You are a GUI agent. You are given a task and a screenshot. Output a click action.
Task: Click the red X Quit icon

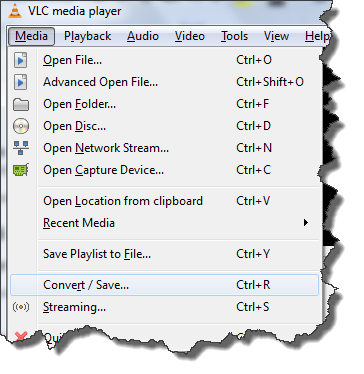point(21,335)
